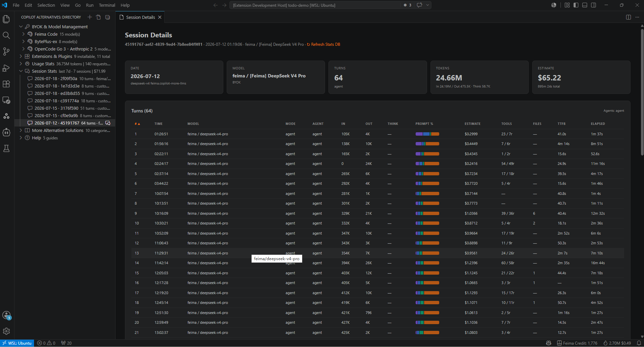644x347 pixels.
Task: Toggle secondary side bar visibility
Action: [x=593, y=5]
